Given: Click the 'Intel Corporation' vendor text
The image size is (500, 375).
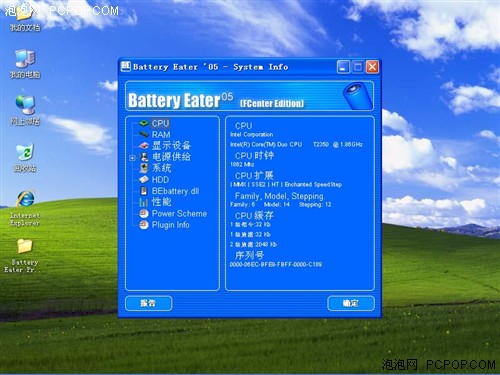Looking at the screenshot, I should (251, 135).
